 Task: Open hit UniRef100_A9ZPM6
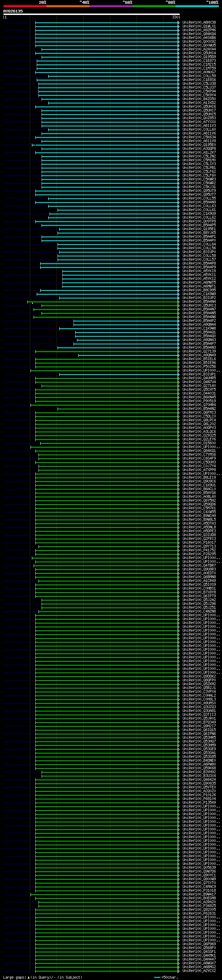pyautogui.click(x=199, y=30)
